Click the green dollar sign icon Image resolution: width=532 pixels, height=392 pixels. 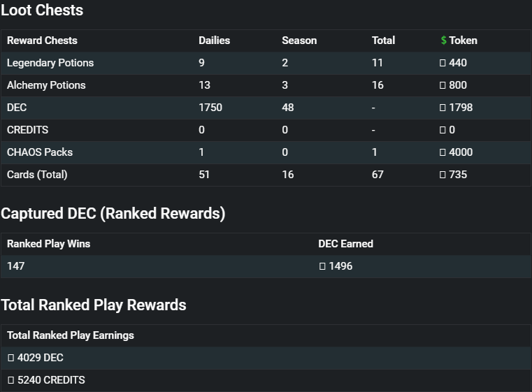(x=443, y=41)
